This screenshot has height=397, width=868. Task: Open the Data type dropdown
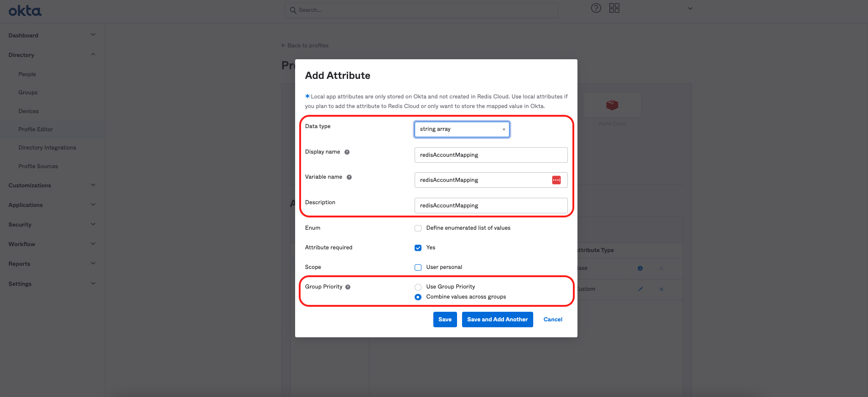click(462, 129)
